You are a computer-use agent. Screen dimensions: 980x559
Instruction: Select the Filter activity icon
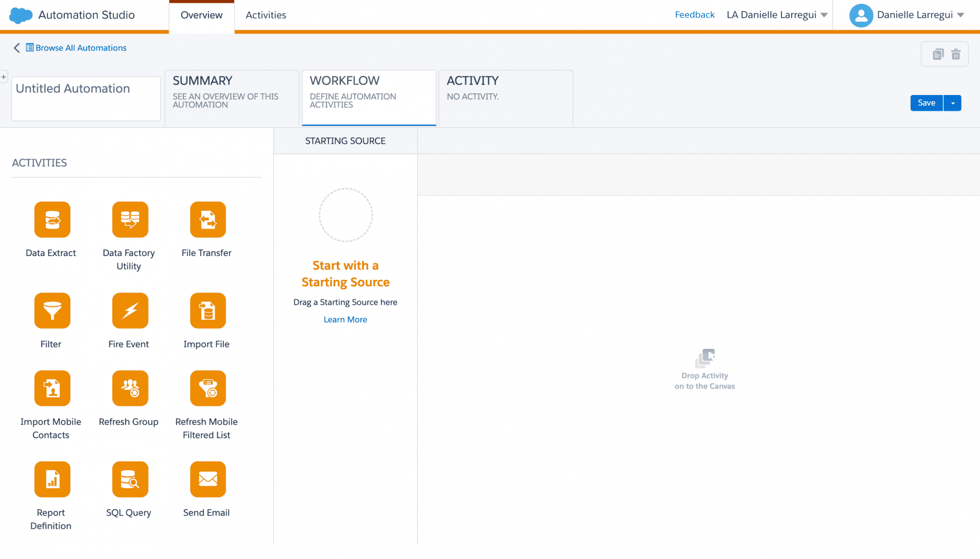point(52,311)
